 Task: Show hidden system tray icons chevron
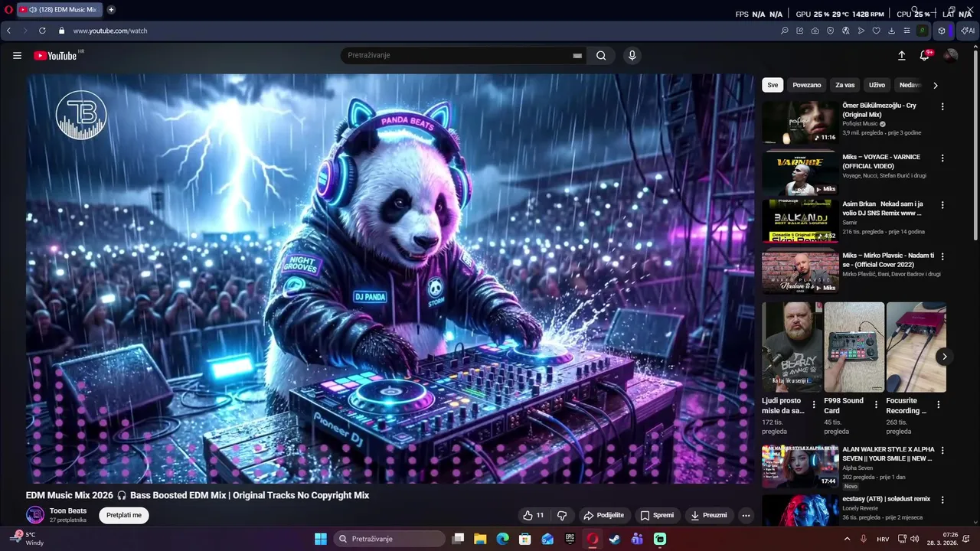(x=847, y=539)
